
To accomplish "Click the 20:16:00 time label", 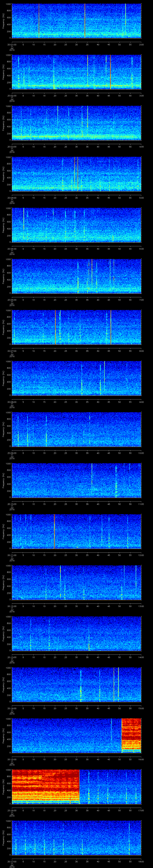I will (12, 810).
